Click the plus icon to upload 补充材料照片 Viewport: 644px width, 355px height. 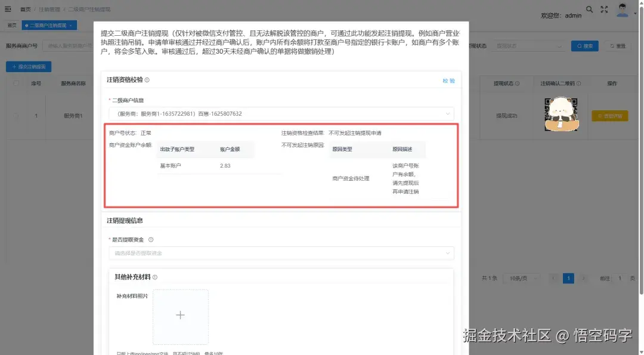tap(180, 315)
